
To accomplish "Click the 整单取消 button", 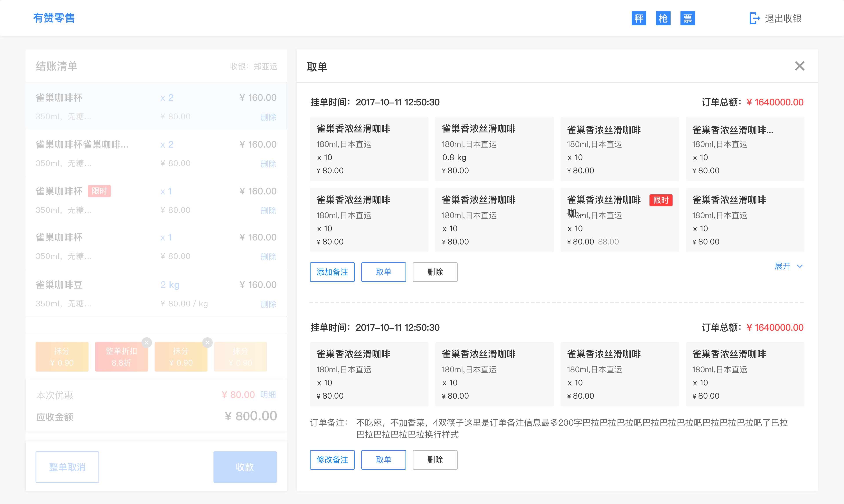I will click(x=67, y=467).
